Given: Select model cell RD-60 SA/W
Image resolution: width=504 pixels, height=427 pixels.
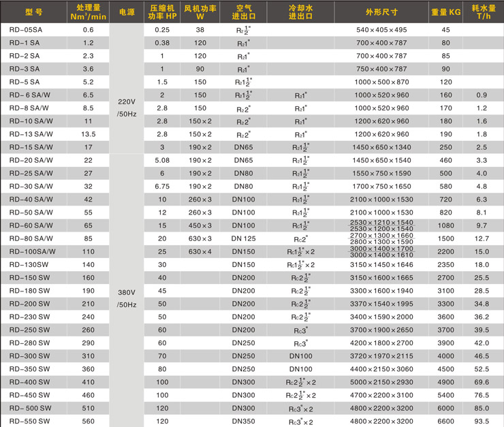Looking at the screenshot, I should (31, 225).
